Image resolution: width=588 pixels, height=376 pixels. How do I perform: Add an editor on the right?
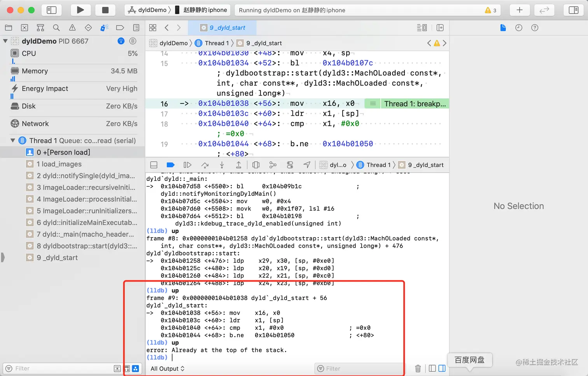tap(440, 28)
